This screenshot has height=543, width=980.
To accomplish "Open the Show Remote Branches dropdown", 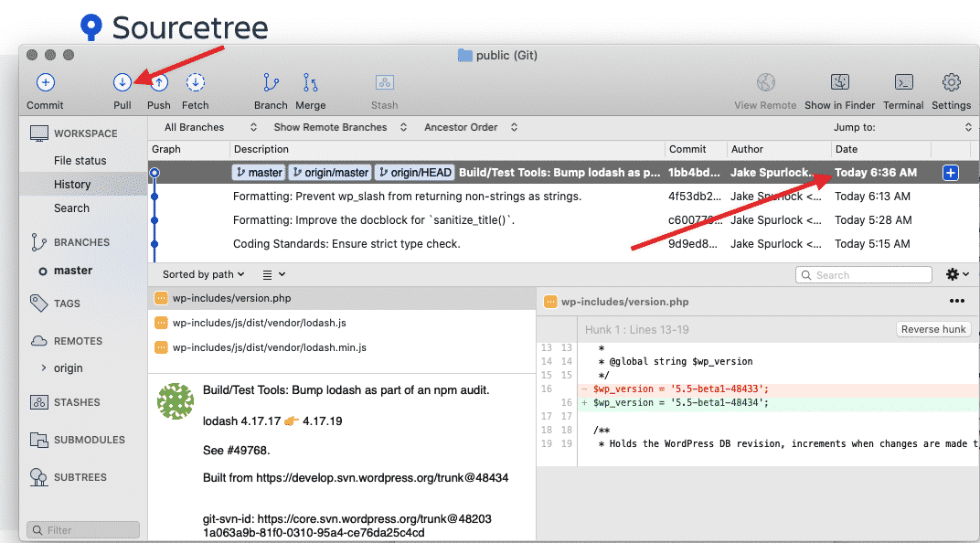I will pos(340,127).
